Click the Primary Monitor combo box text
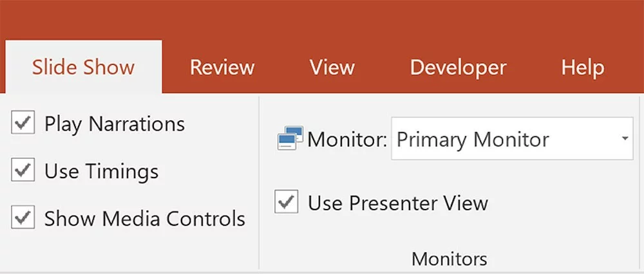The height and width of the screenshot is (274, 644). point(473,140)
